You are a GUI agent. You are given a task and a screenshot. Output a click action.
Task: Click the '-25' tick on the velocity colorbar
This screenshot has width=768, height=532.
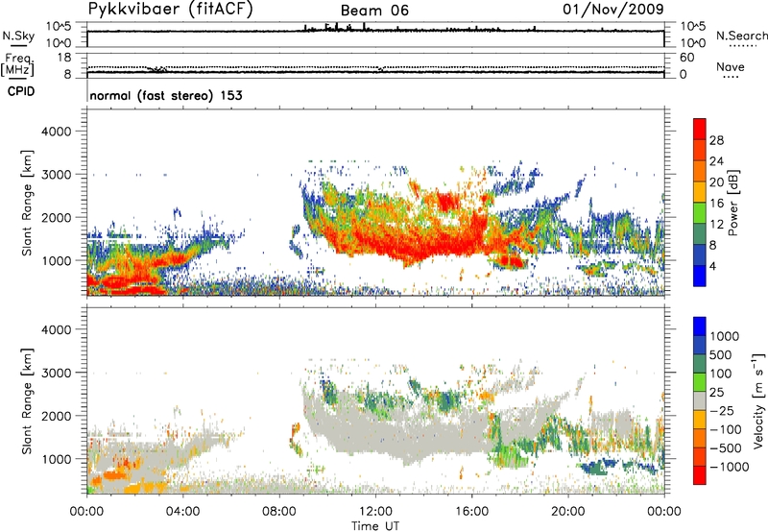click(722, 410)
